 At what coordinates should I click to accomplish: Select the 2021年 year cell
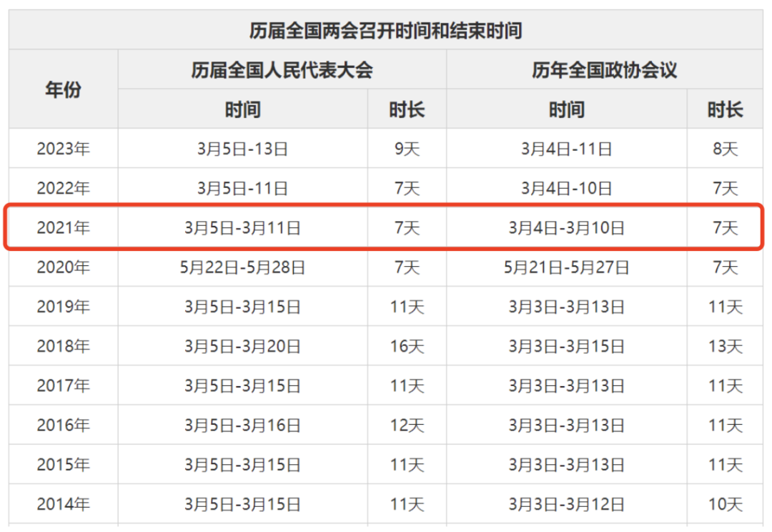coord(63,227)
